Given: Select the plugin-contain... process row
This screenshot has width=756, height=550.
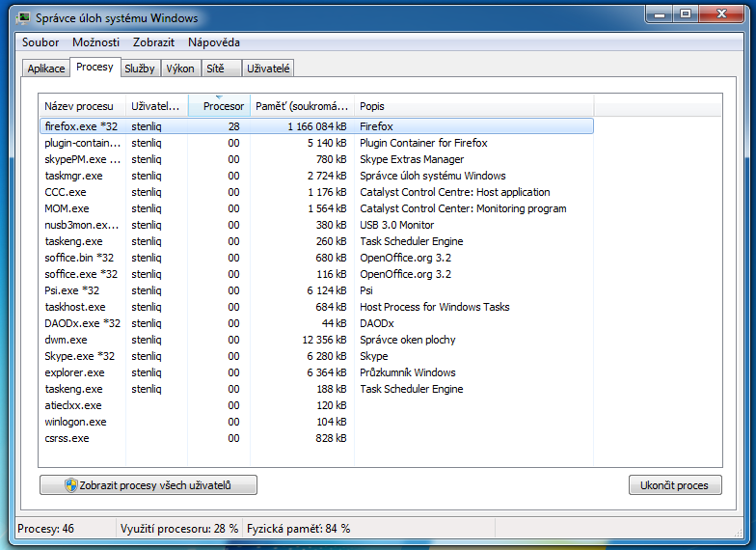Looking at the screenshot, I should pyautogui.click(x=316, y=143).
